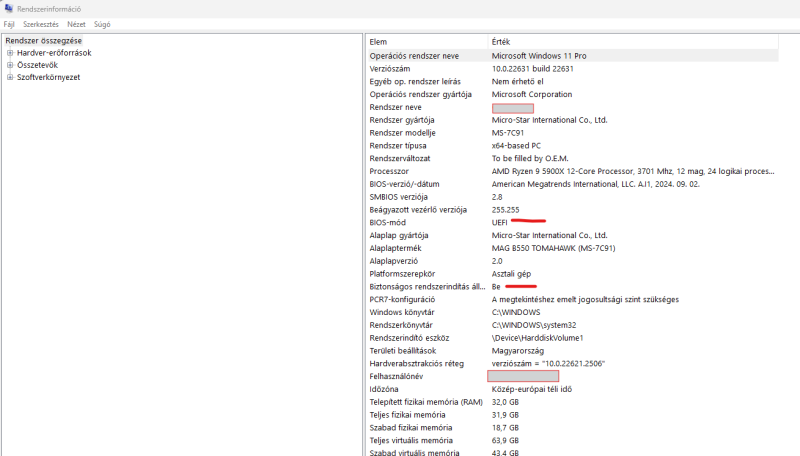Click the C:\WINDOWS\system32 value
Viewport: 800px width, 456px height.
pyautogui.click(x=534, y=325)
